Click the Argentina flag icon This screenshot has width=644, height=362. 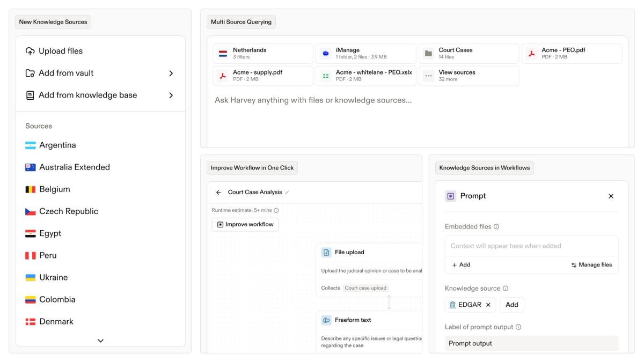[31, 145]
